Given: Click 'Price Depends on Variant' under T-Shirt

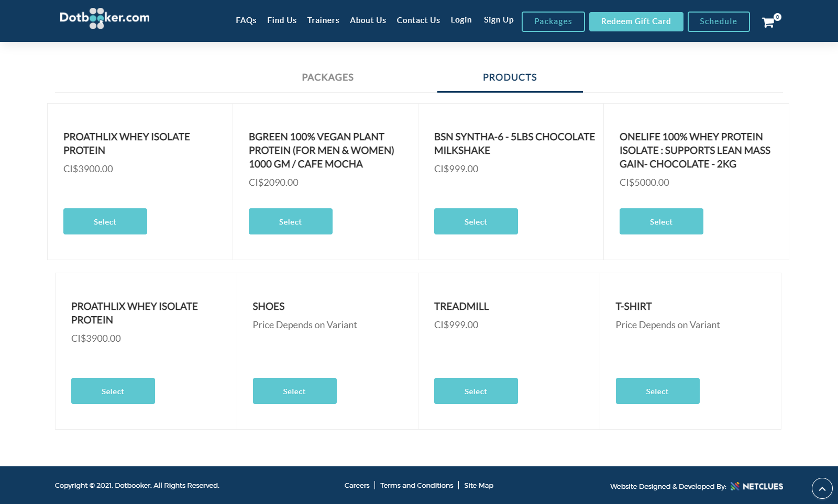Looking at the screenshot, I should [668, 325].
